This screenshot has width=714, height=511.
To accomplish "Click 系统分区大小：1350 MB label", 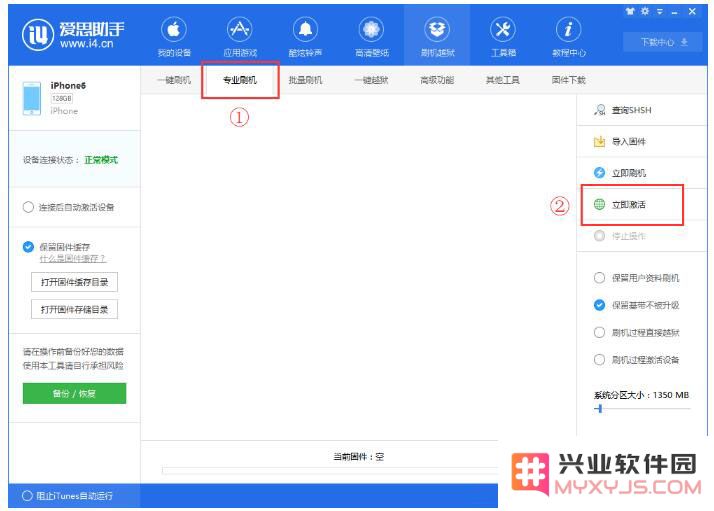I will coord(641,395).
